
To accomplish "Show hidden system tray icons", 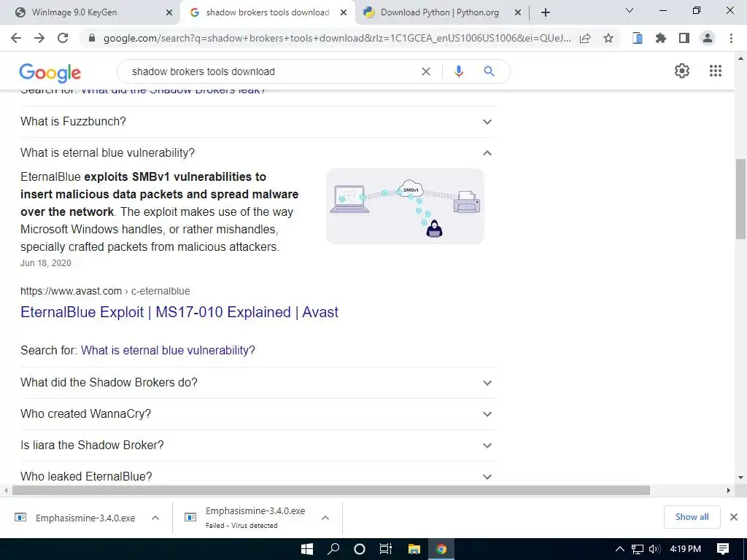I will 620,549.
